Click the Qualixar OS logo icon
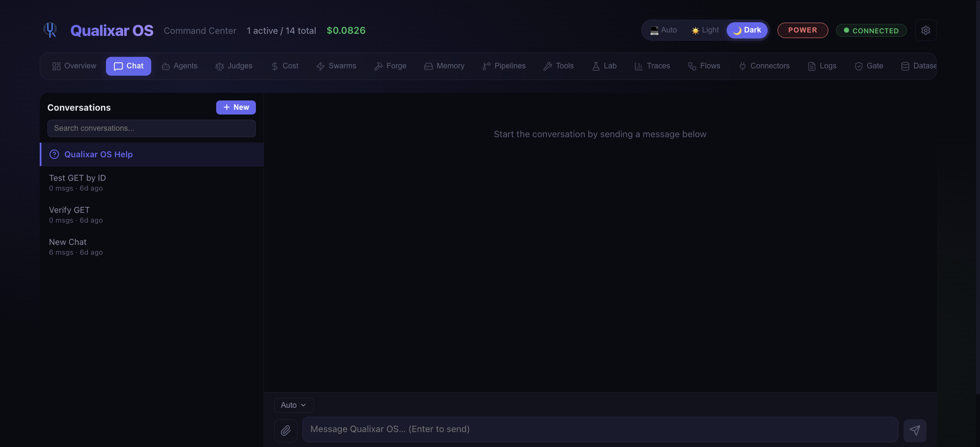This screenshot has width=980, height=447. pos(50,30)
